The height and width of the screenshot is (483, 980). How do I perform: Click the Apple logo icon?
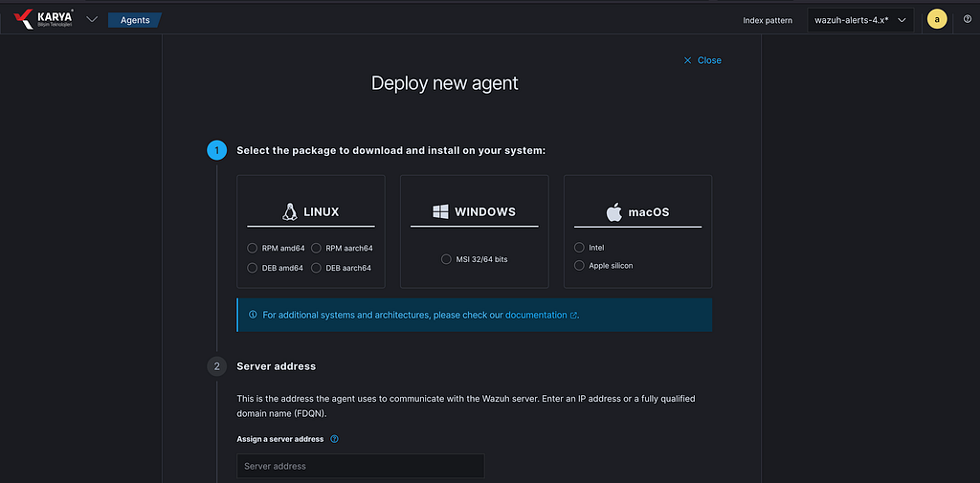614,211
